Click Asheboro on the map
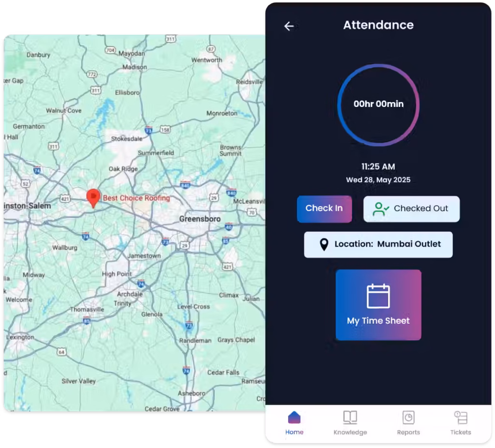Viewport: 495px width, 448px height. coord(191,393)
